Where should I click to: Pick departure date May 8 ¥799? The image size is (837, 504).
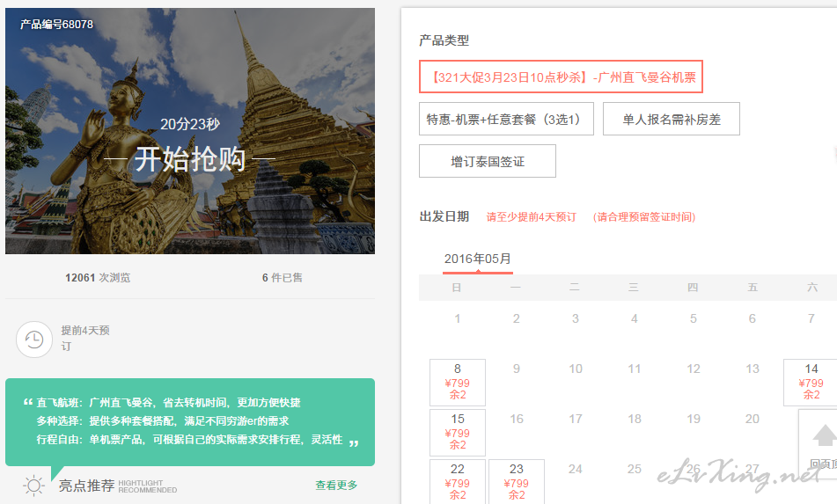[x=458, y=382]
